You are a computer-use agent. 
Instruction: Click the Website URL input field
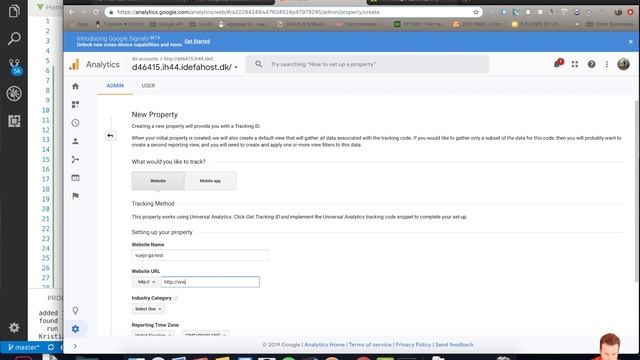[210, 282]
